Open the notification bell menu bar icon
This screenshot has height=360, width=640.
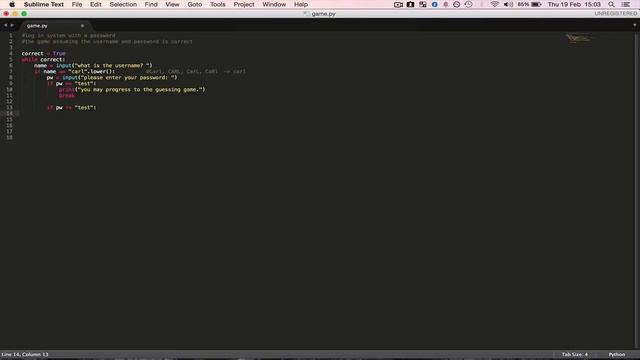coord(446,4)
